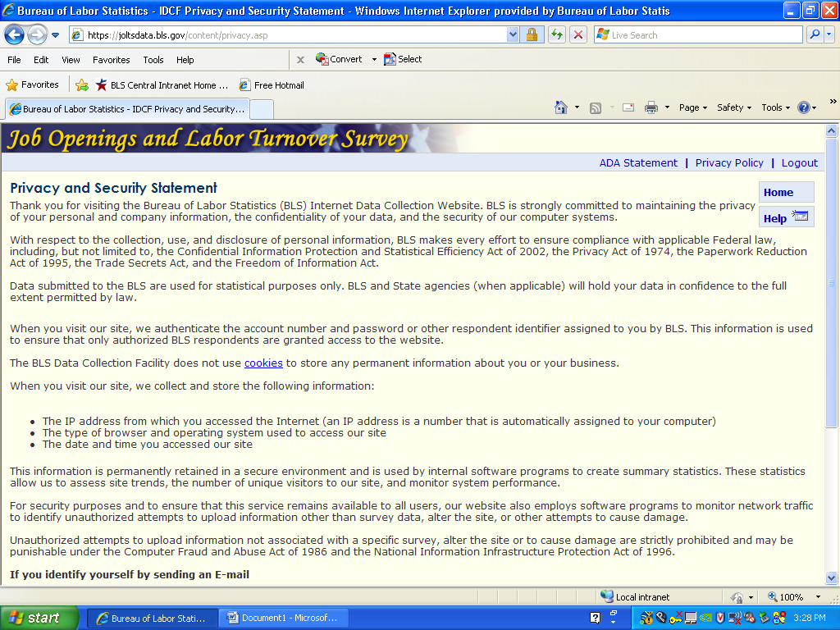840x630 pixels.
Task: Click the Logout link
Action: tap(799, 163)
